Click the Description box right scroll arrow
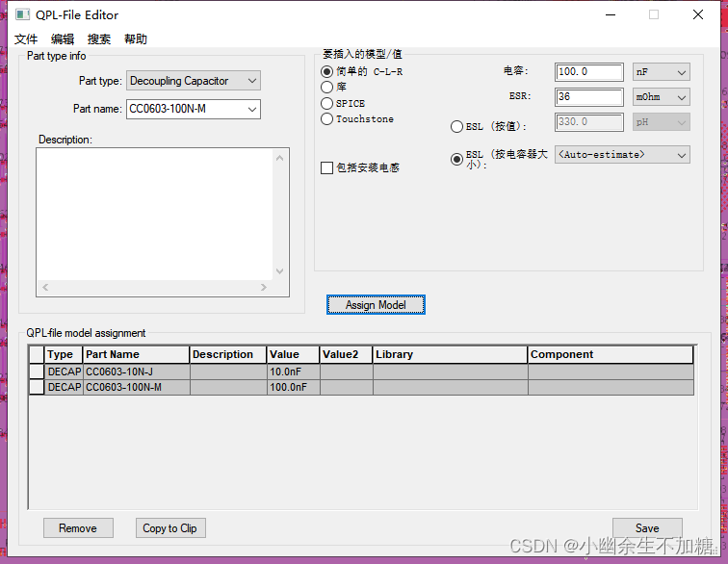The width and height of the screenshot is (728, 564). (x=264, y=288)
